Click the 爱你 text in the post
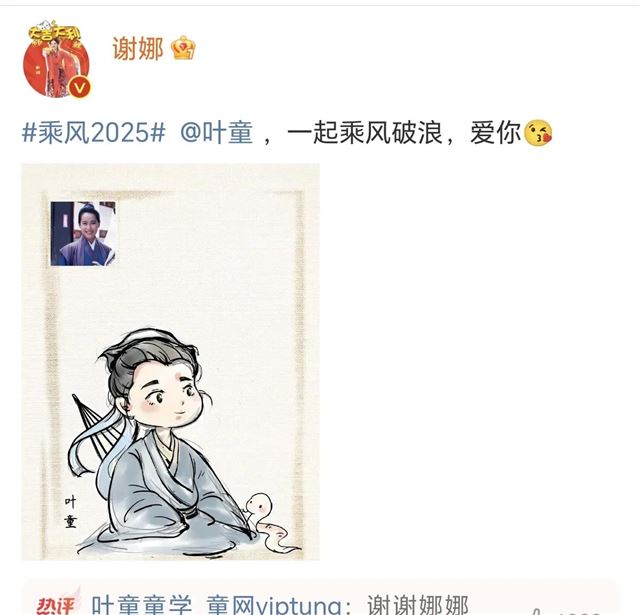This screenshot has width=640, height=615. tap(496, 133)
